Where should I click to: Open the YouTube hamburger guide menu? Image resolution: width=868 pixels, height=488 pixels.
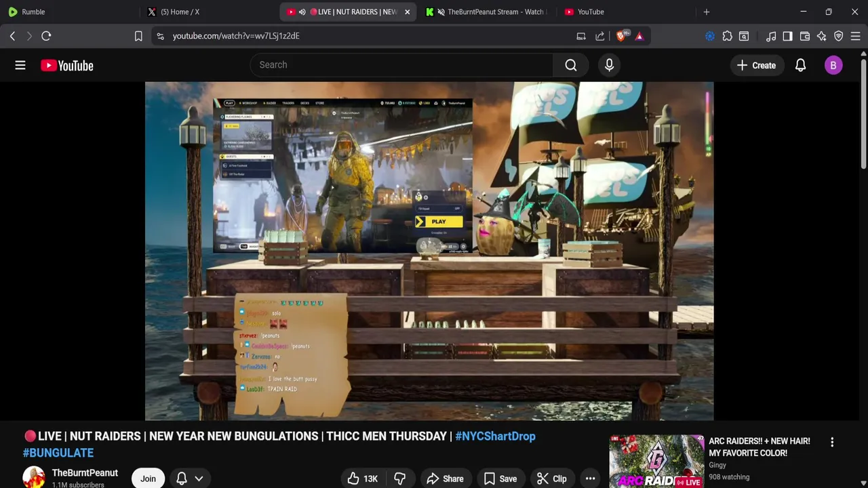(20, 65)
